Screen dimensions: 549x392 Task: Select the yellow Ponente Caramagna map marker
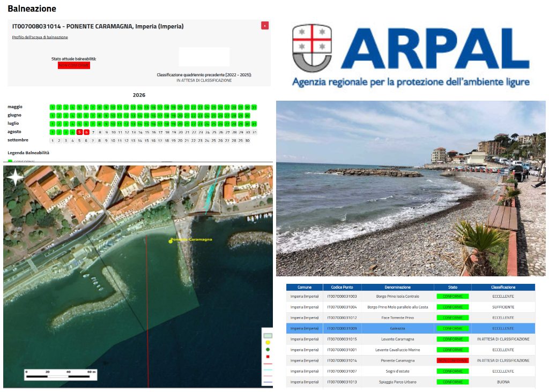coord(171,241)
